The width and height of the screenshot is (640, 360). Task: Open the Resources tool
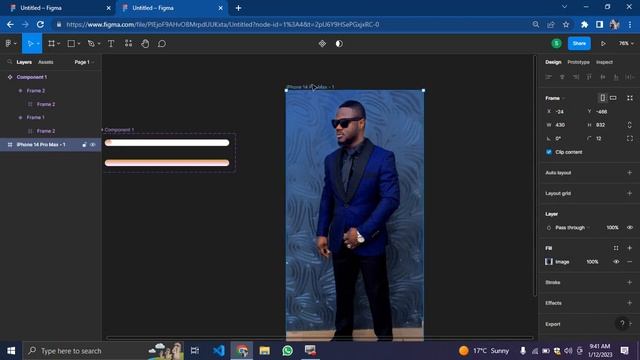click(128, 43)
